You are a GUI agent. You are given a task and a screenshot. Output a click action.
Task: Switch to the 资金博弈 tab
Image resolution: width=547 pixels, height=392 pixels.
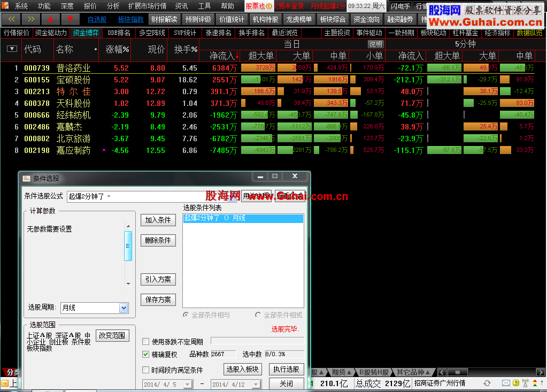point(86,33)
